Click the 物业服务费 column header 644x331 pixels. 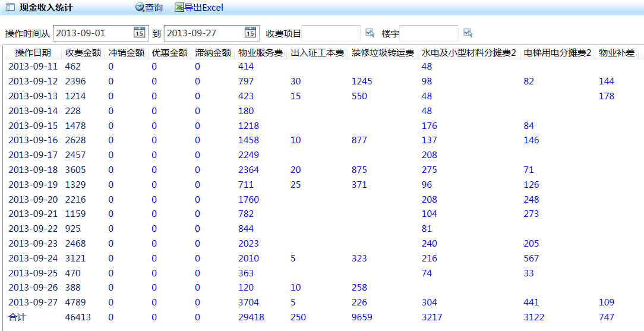260,52
